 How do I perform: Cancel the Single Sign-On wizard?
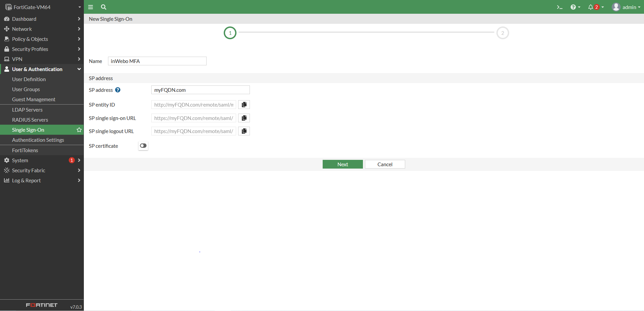[384, 164]
